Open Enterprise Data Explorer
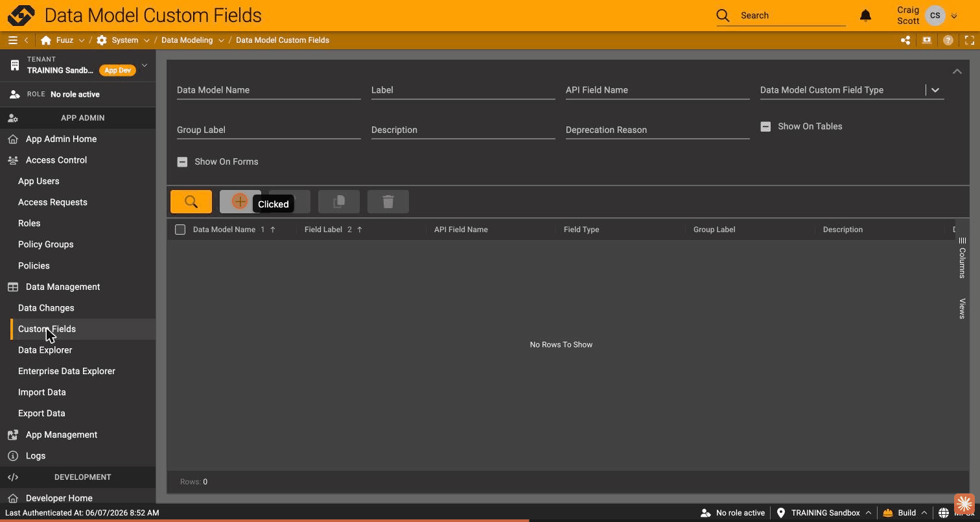Image resolution: width=980 pixels, height=522 pixels. pos(67,371)
